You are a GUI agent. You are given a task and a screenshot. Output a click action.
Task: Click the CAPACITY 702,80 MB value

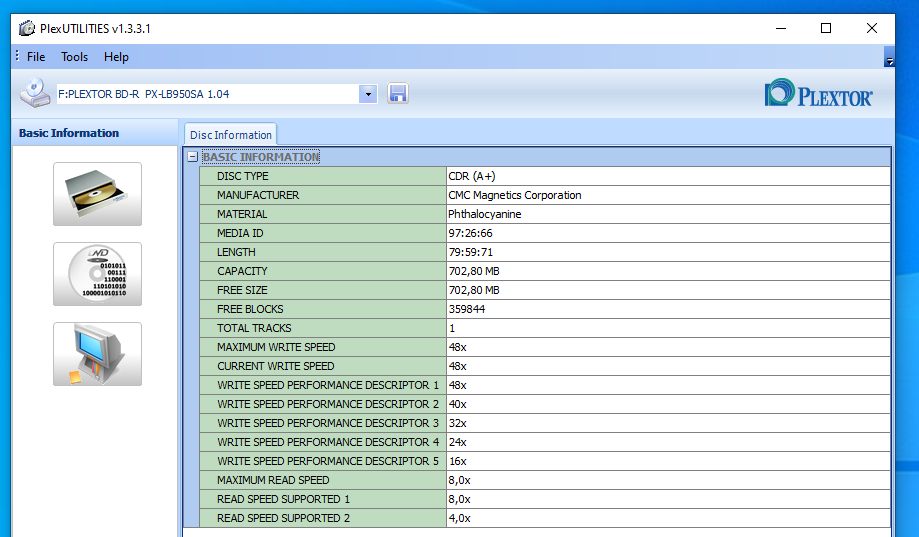point(668,271)
